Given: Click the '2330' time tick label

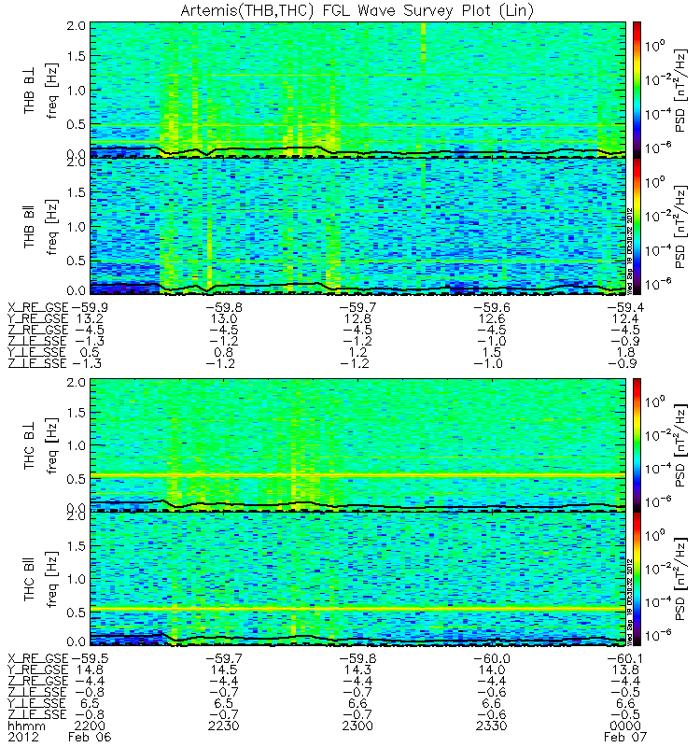Looking at the screenshot, I should coord(492,726).
